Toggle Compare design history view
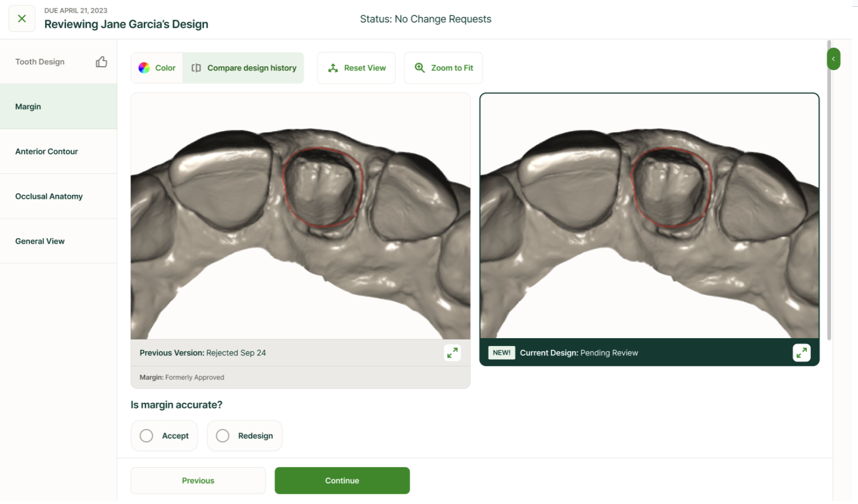858x504 pixels. pyautogui.click(x=244, y=68)
